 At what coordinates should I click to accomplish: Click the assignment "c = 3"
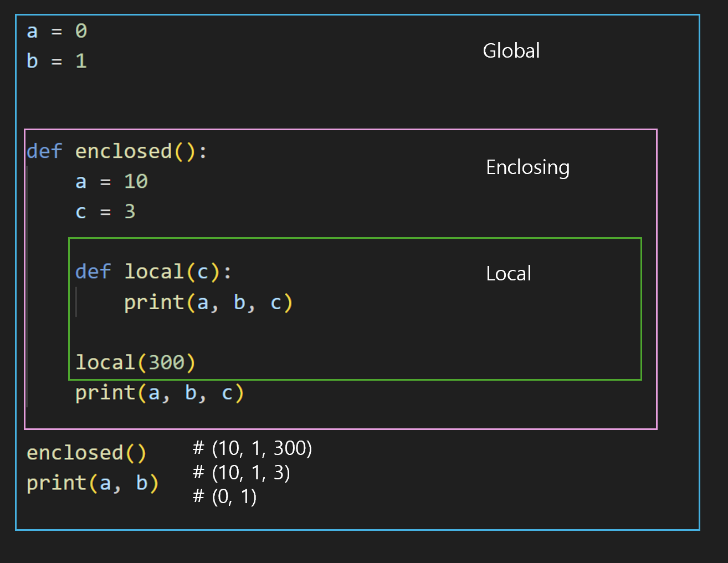[x=105, y=212]
